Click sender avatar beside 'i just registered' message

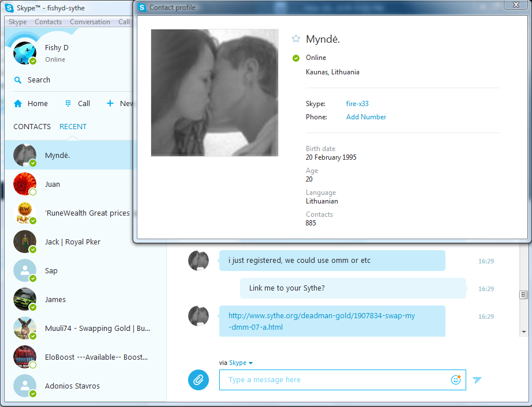(198, 261)
